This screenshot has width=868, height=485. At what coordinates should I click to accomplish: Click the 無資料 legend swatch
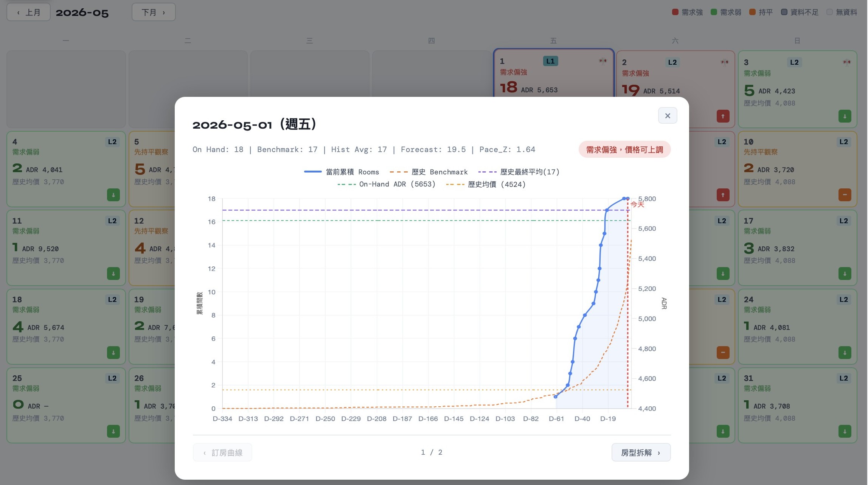point(829,12)
